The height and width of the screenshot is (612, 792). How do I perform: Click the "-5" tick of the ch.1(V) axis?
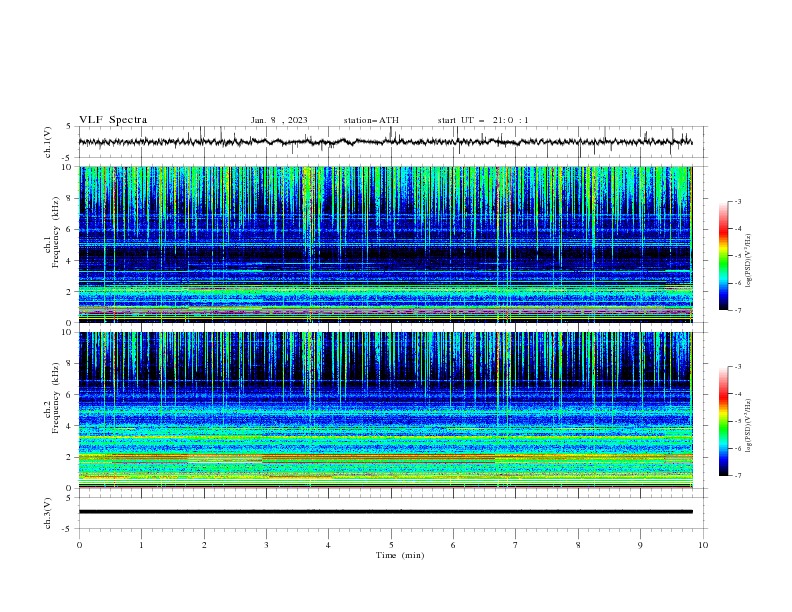click(x=68, y=158)
